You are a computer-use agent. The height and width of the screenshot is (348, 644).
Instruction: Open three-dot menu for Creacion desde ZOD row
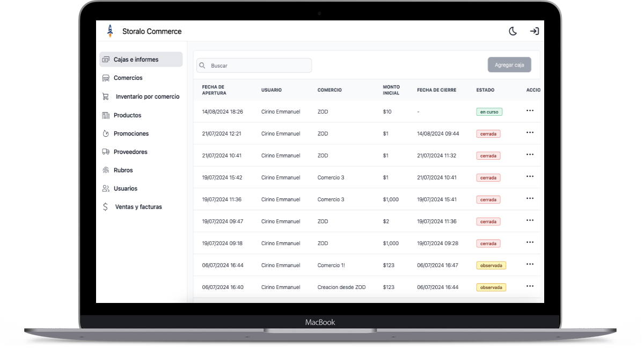pos(530,286)
